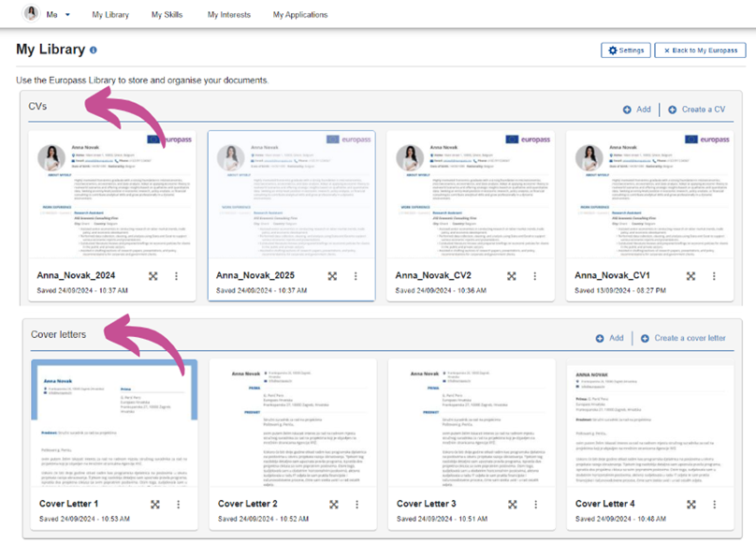
Task: Click the My Library page heading
Action: tap(51, 50)
